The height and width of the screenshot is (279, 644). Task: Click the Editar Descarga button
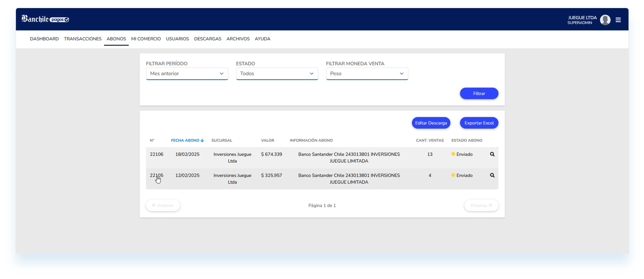click(431, 123)
